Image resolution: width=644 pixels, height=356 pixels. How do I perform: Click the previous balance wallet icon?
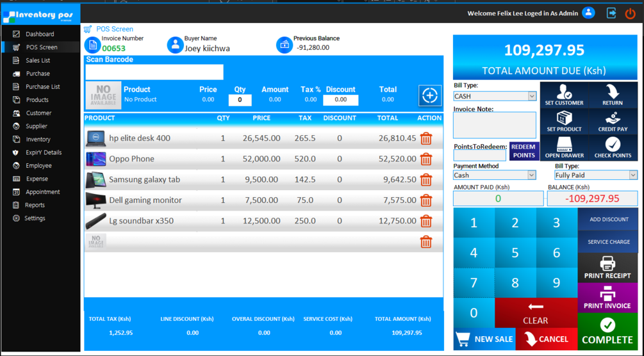click(285, 45)
